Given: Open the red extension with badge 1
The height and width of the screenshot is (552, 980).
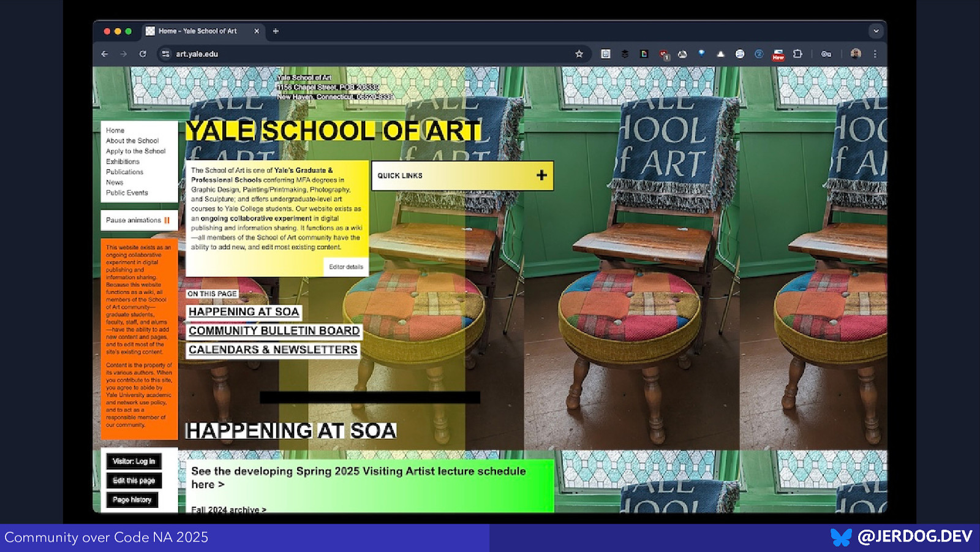Looking at the screenshot, I should (663, 55).
